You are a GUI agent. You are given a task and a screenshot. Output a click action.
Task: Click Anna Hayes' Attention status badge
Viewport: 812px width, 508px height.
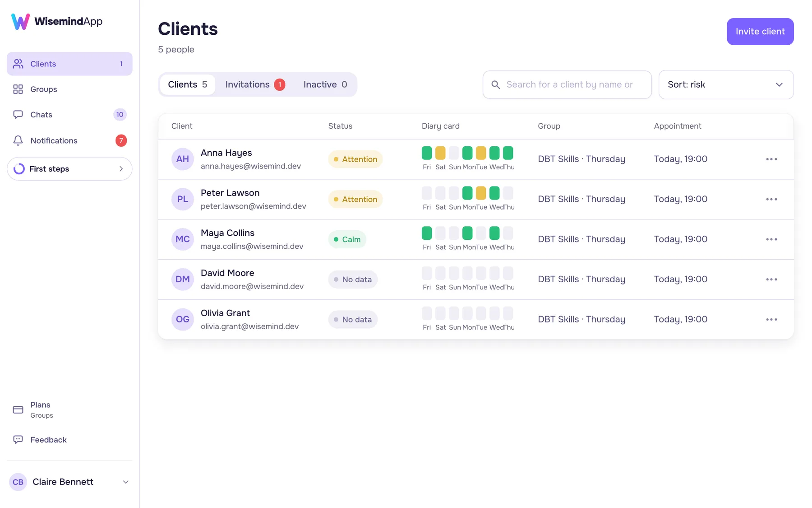[355, 159]
